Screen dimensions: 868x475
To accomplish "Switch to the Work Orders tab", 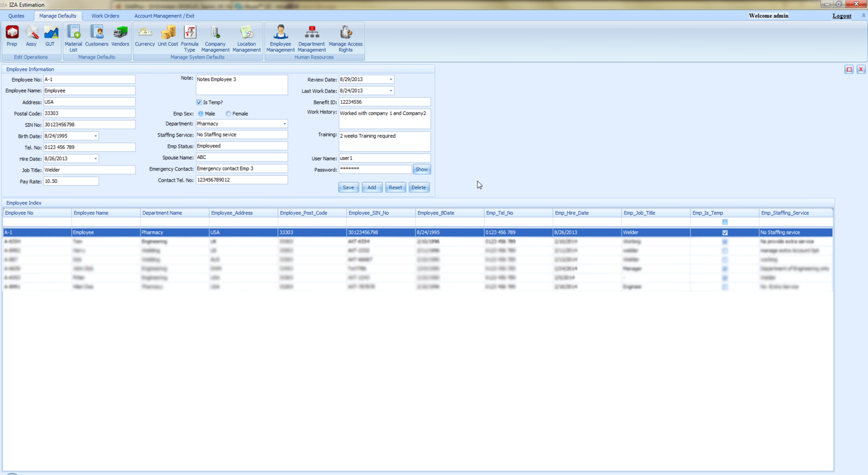I will coord(105,16).
